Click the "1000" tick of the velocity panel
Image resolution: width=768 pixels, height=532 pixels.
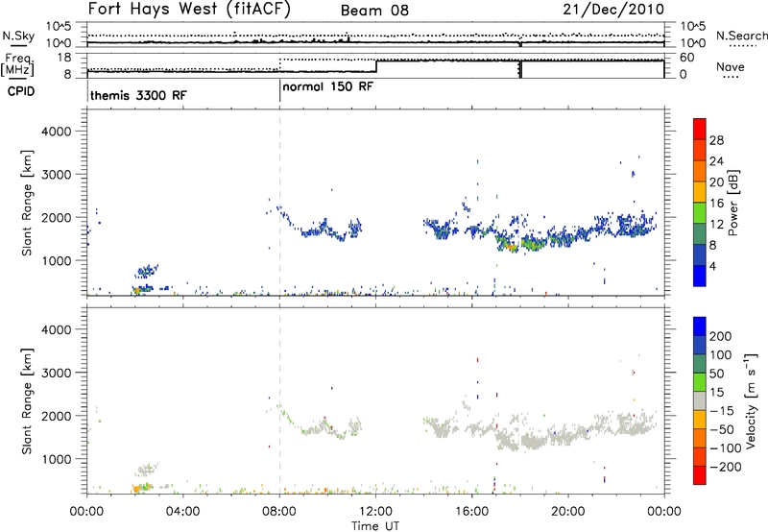pyautogui.click(x=57, y=459)
